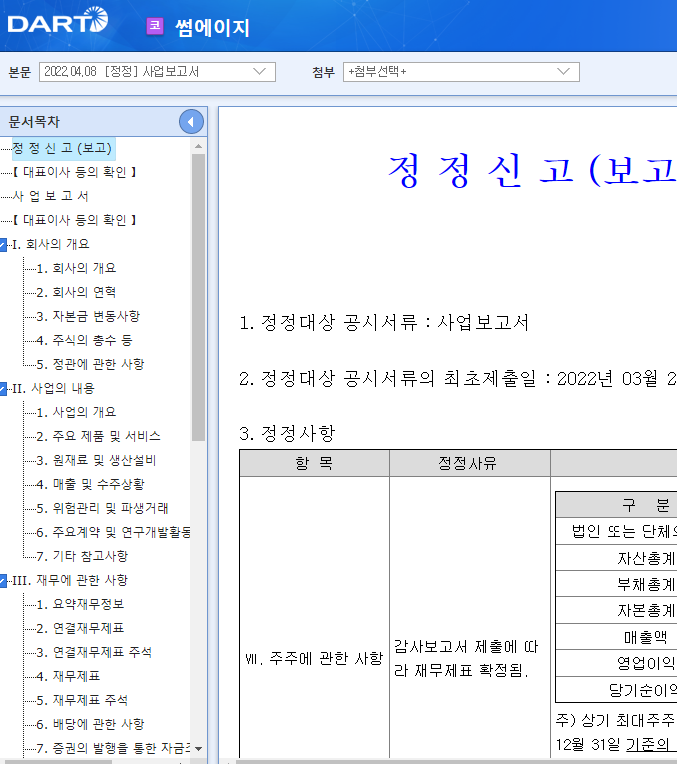Click the document tree vertical scrollbar thumb
The image size is (677, 764).
198,297
